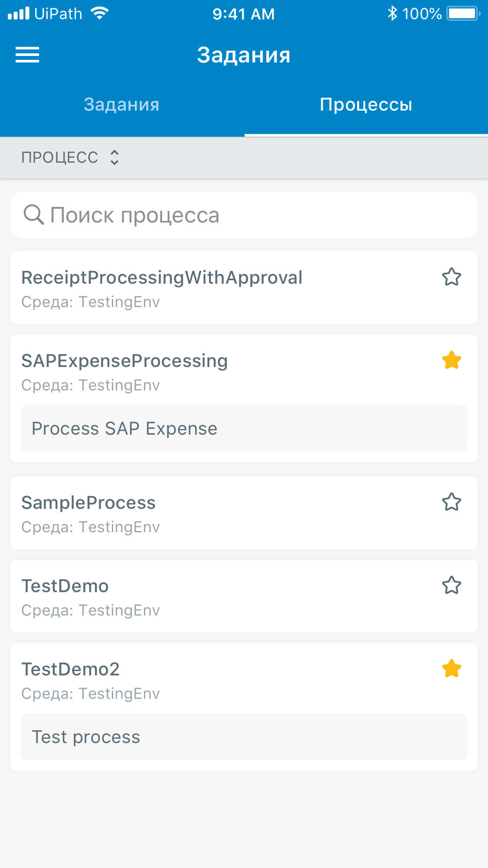
Task: Switch to the Задания tab
Action: (122, 105)
